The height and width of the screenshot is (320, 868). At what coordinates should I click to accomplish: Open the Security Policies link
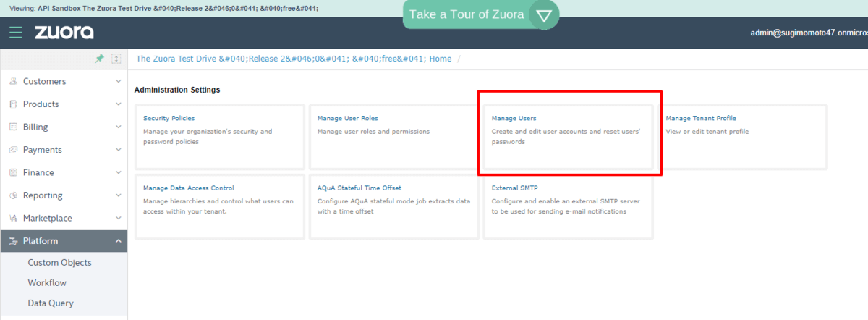point(169,118)
